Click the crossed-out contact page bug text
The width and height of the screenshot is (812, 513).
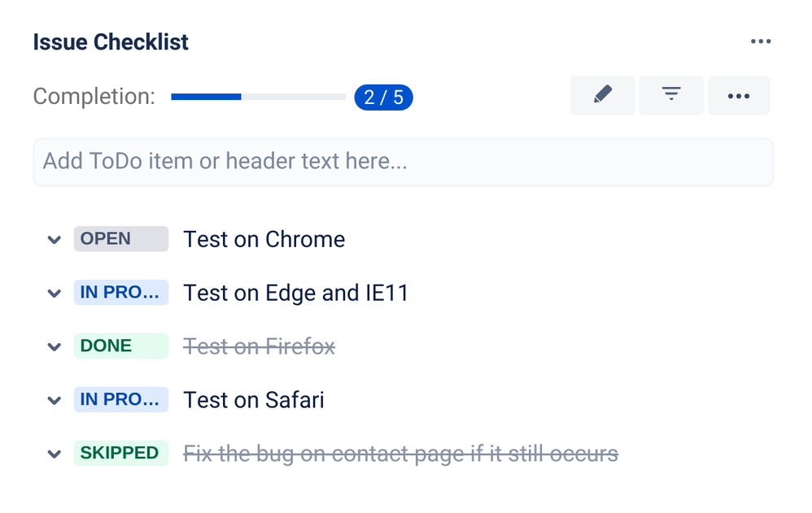point(400,454)
